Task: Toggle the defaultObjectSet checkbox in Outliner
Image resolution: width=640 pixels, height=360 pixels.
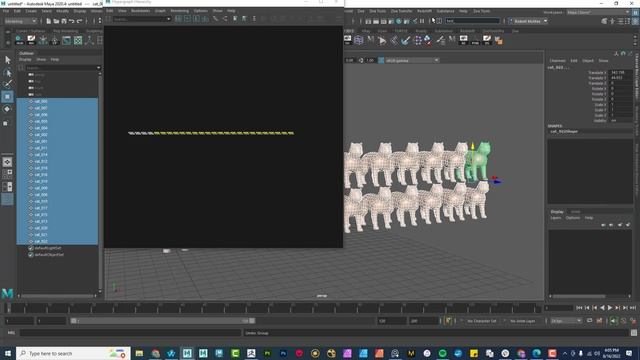Action: point(31,255)
